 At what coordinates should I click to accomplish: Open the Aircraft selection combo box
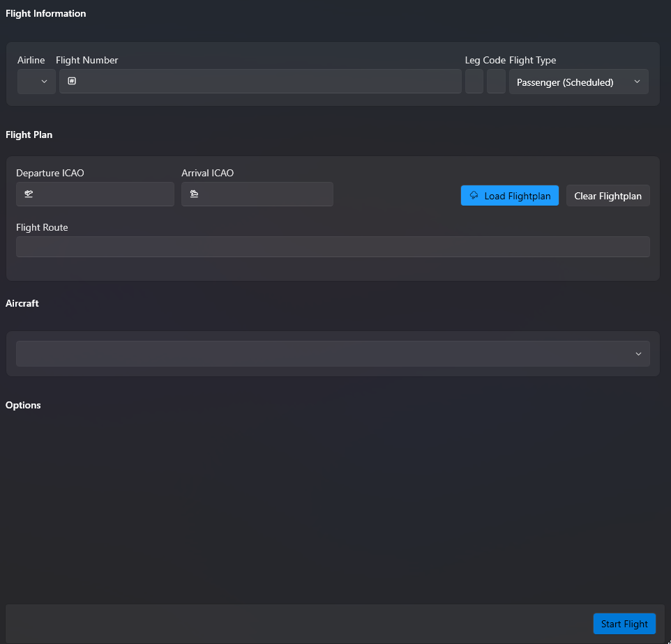(x=328, y=354)
